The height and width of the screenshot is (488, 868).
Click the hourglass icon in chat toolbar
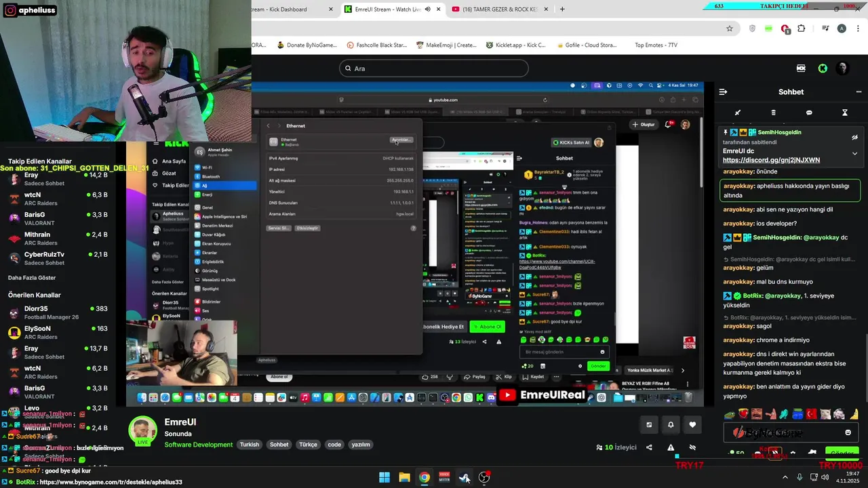pos(845,113)
